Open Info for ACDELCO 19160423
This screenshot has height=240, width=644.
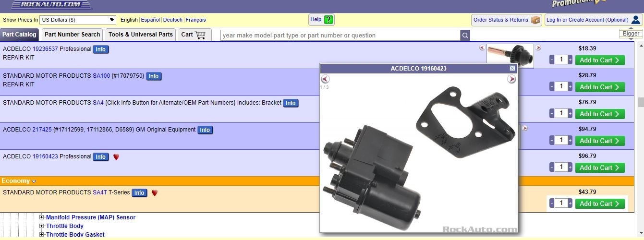[100, 157]
